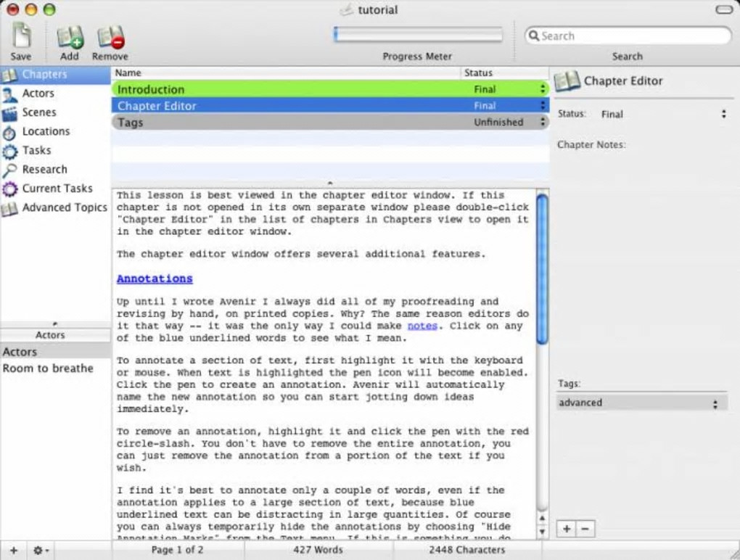Screen dimensions: 740x560
Task: Open the Status Final popup in inspector
Action: pos(663,114)
